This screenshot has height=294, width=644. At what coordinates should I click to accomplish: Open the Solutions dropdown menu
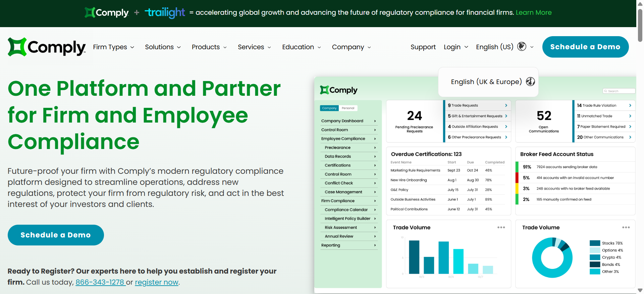click(x=163, y=47)
